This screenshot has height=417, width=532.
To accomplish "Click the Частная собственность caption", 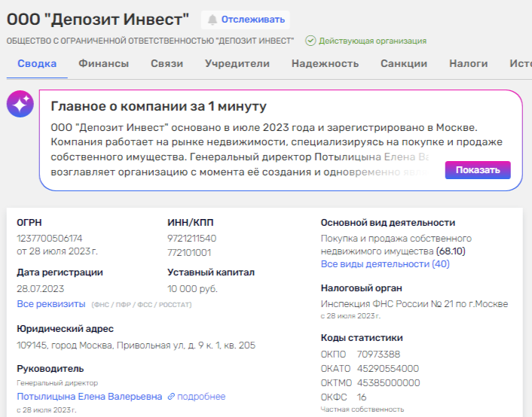I will pos(362,409).
